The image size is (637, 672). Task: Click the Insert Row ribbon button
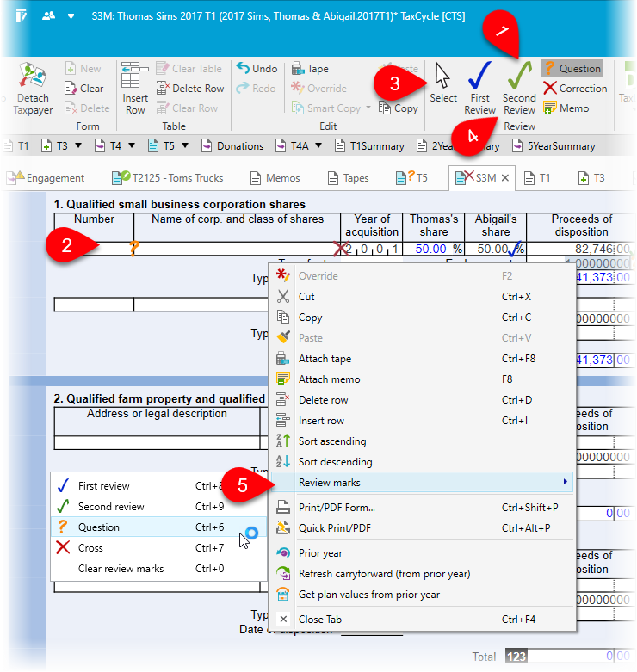tap(135, 89)
